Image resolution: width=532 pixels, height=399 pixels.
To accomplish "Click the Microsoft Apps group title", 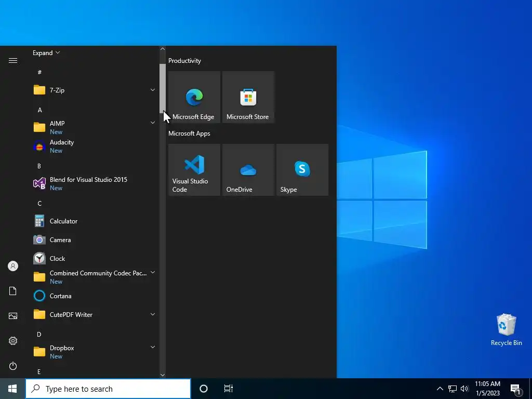I will [x=189, y=134].
